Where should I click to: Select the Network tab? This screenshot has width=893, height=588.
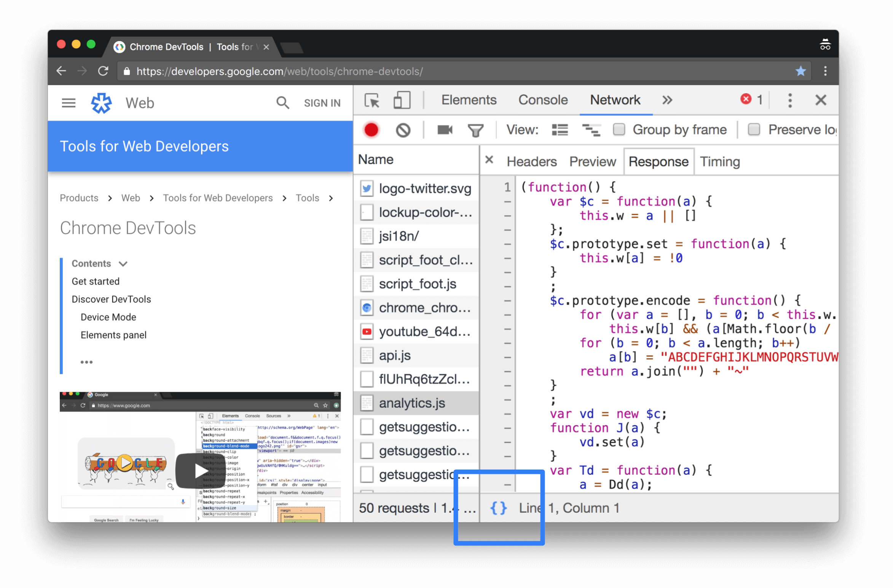click(615, 100)
